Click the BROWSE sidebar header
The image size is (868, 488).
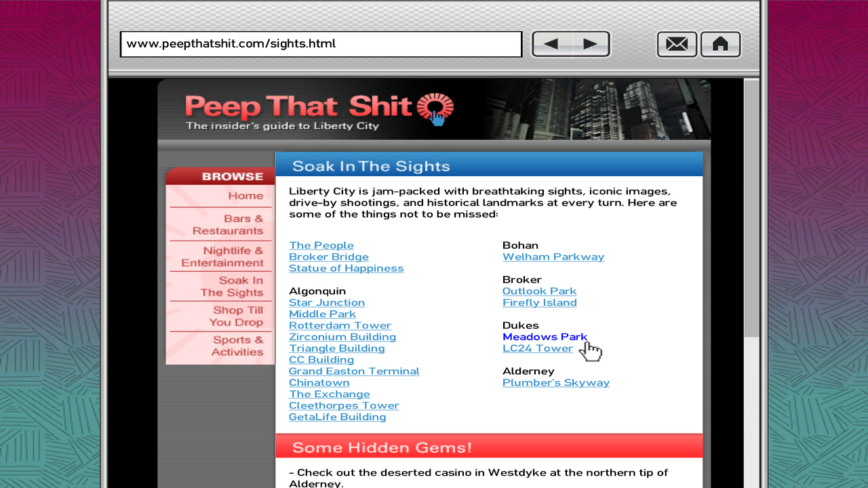[233, 176]
